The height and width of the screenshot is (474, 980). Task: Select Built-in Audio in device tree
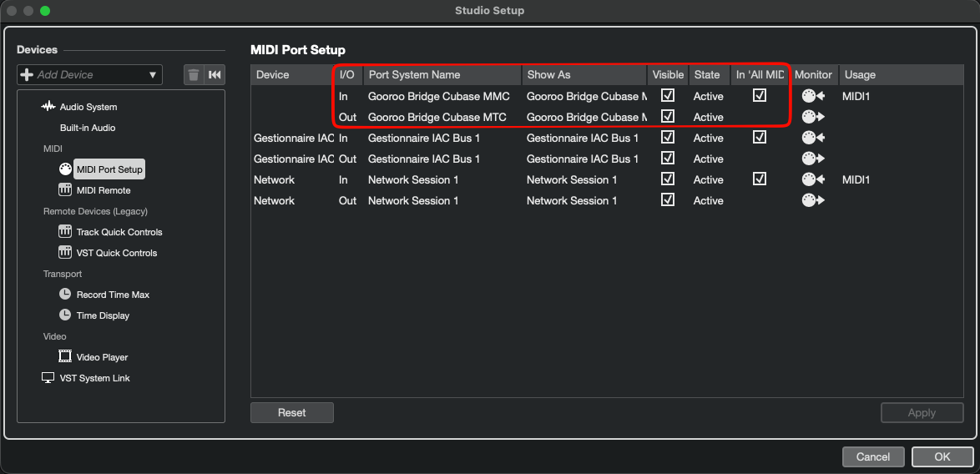(88, 128)
